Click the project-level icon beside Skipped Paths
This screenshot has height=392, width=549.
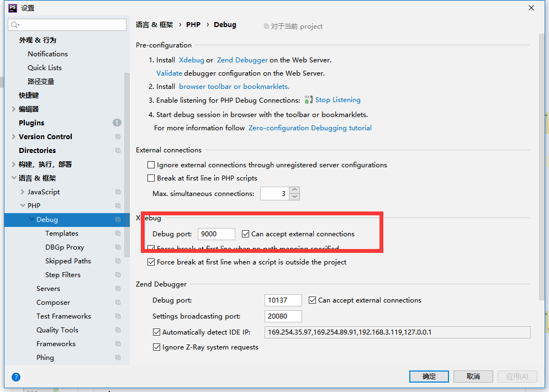[118, 261]
